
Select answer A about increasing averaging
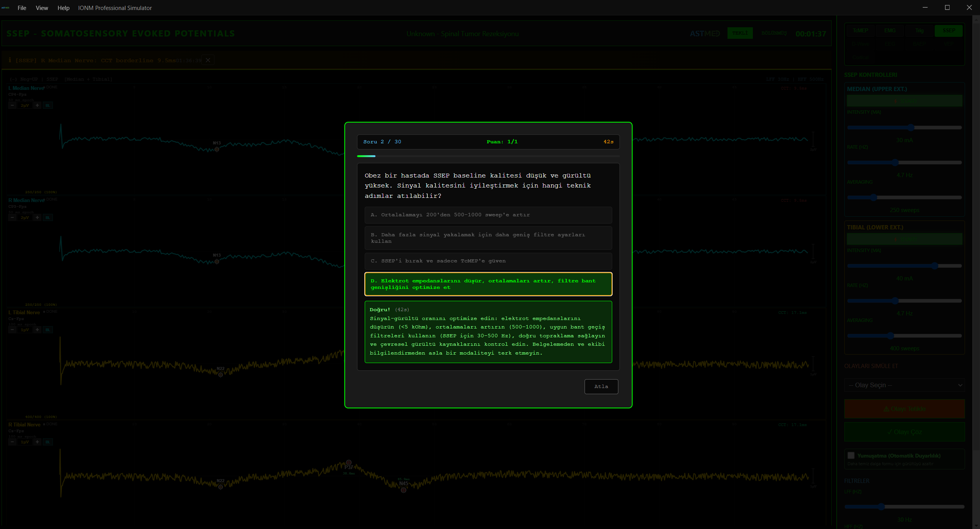(488, 215)
